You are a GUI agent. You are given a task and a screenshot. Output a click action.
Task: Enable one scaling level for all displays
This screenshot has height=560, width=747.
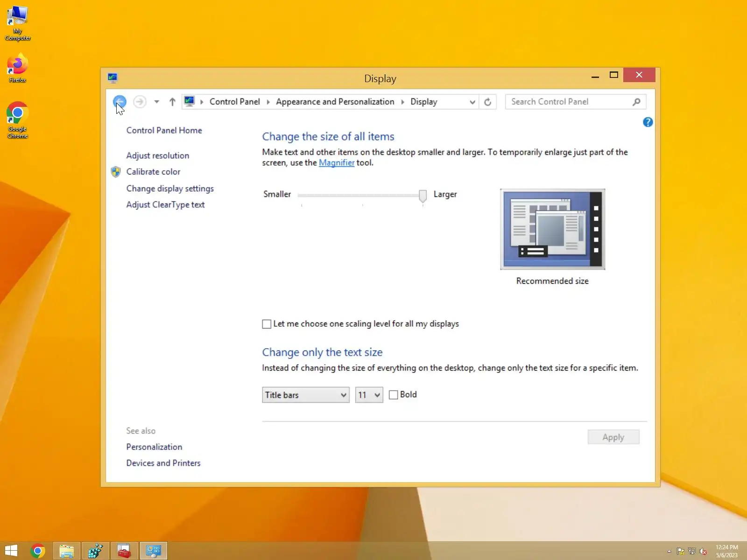pos(267,324)
